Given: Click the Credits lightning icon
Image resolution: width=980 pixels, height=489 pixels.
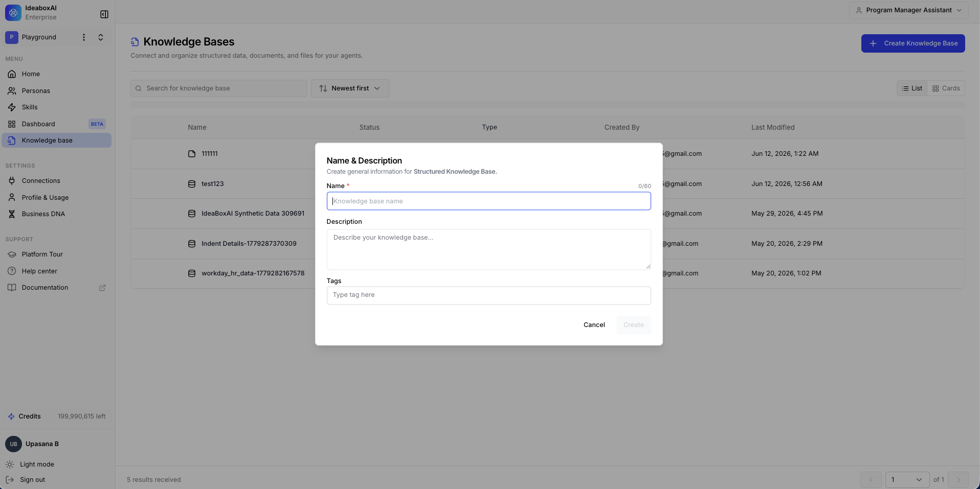Looking at the screenshot, I should click(x=11, y=416).
